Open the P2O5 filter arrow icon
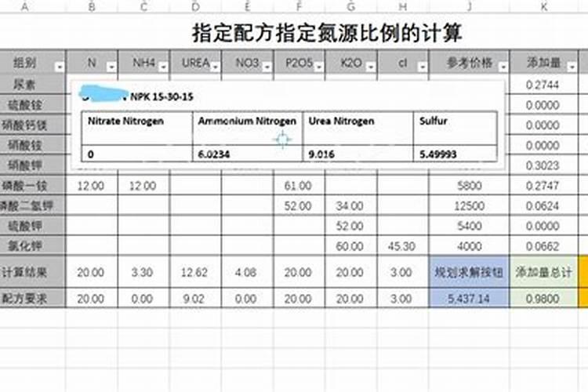Viewport: 588px width, 392px height. (318, 65)
